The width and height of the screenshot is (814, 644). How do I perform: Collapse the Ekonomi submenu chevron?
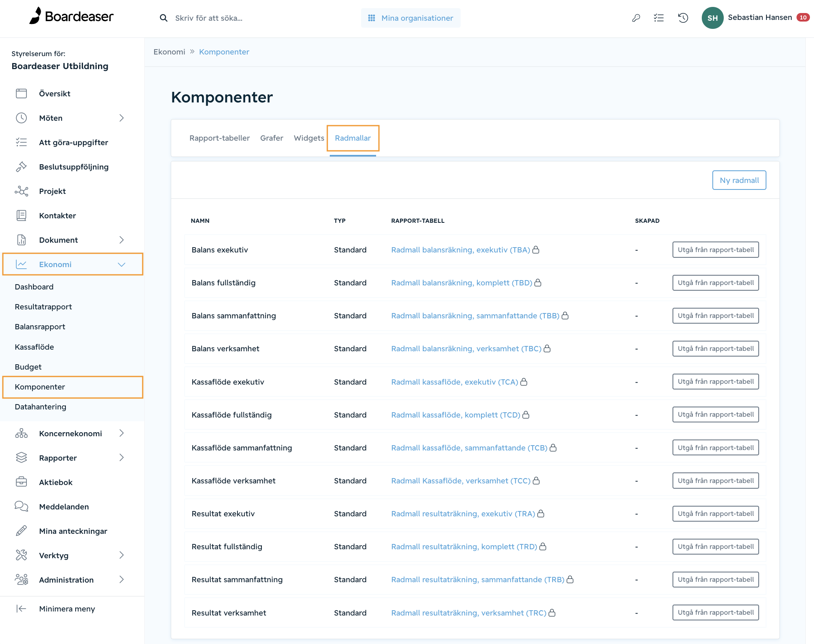121,264
